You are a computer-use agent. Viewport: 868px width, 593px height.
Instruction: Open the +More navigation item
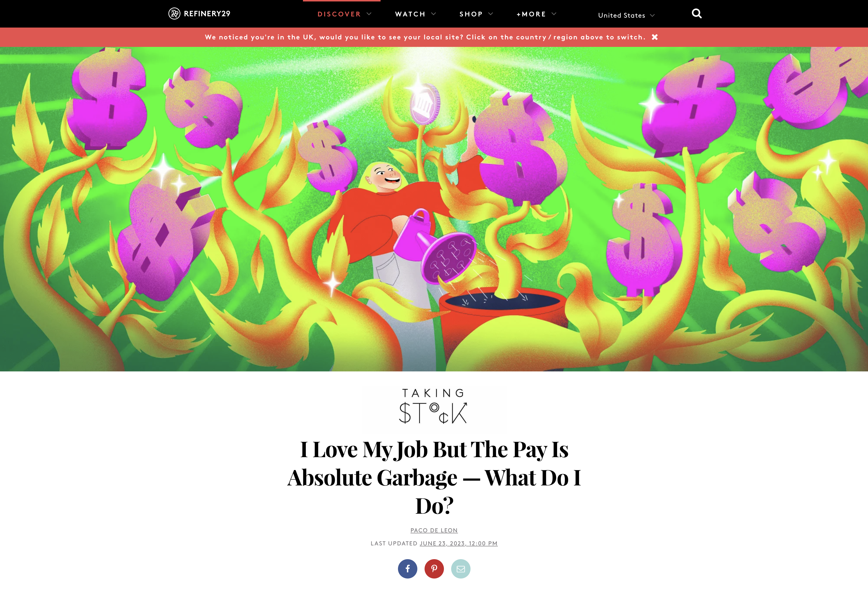[x=531, y=14]
